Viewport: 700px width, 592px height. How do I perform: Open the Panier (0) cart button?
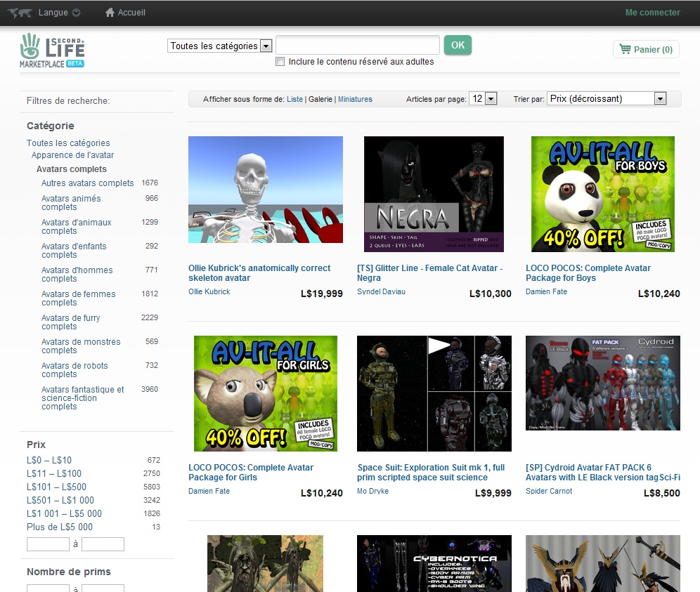click(x=646, y=50)
